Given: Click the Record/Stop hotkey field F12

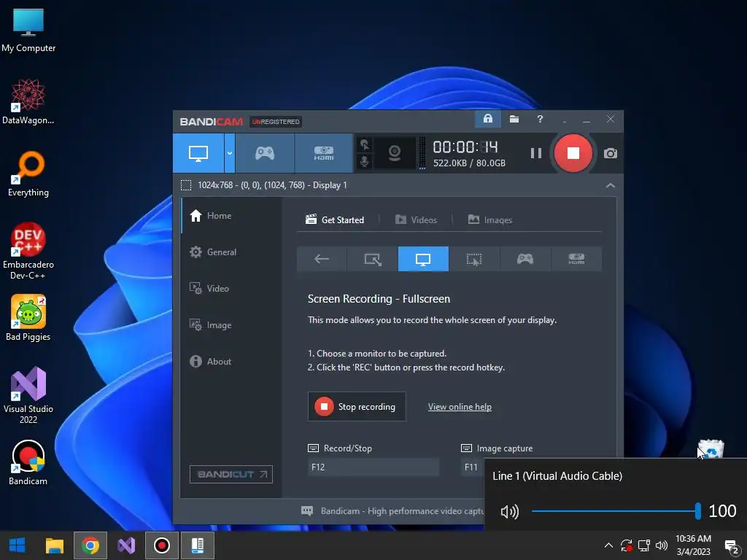Looking at the screenshot, I should (x=373, y=467).
